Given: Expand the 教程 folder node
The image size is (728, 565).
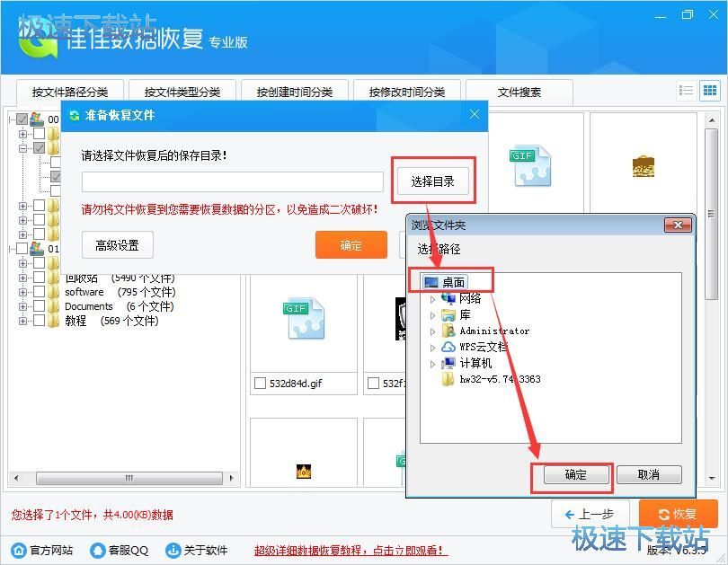Looking at the screenshot, I should pyautogui.click(x=22, y=321).
